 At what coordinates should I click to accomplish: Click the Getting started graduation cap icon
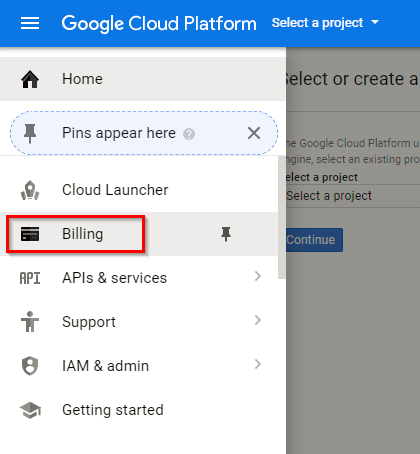click(x=30, y=410)
